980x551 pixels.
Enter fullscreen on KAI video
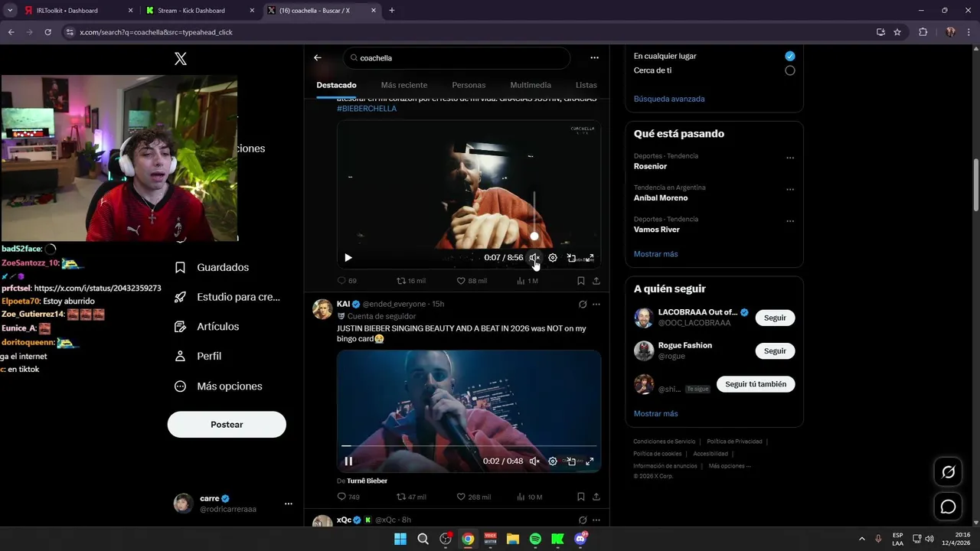pyautogui.click(x=590, y=461)
